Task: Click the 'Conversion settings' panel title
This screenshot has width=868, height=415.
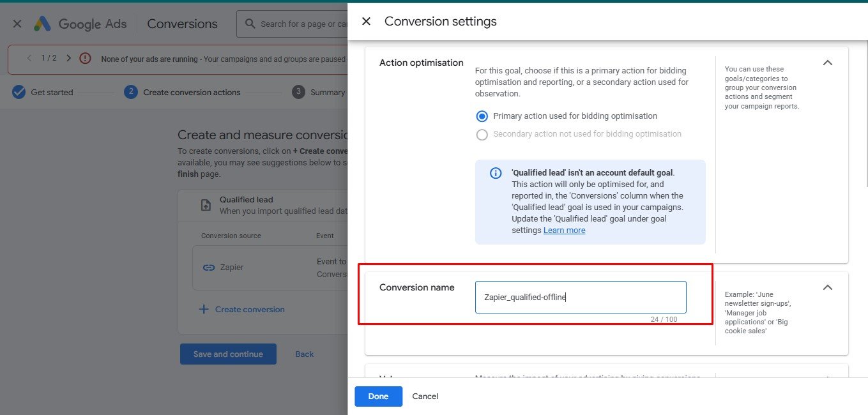Action: (x=441, y=22)
